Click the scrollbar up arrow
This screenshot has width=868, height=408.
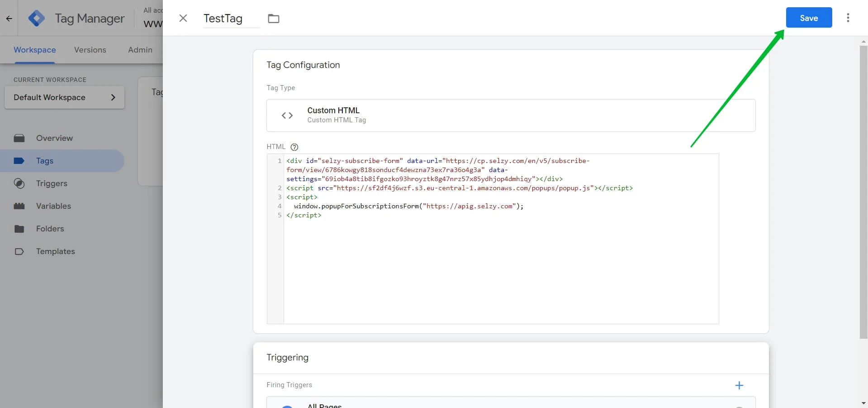pyautogui.click(x=863, y=41)
